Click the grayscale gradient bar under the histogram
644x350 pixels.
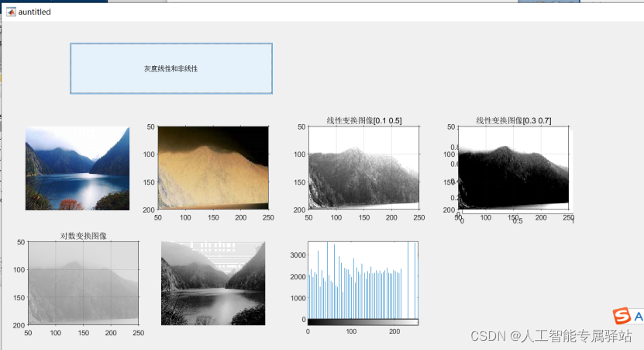[363, 322]
